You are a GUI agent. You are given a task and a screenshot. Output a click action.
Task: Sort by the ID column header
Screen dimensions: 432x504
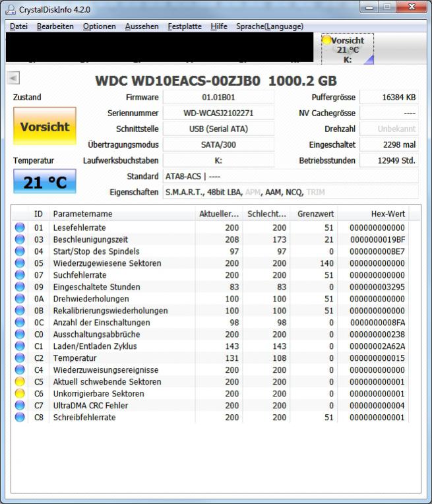click(38, 214)
